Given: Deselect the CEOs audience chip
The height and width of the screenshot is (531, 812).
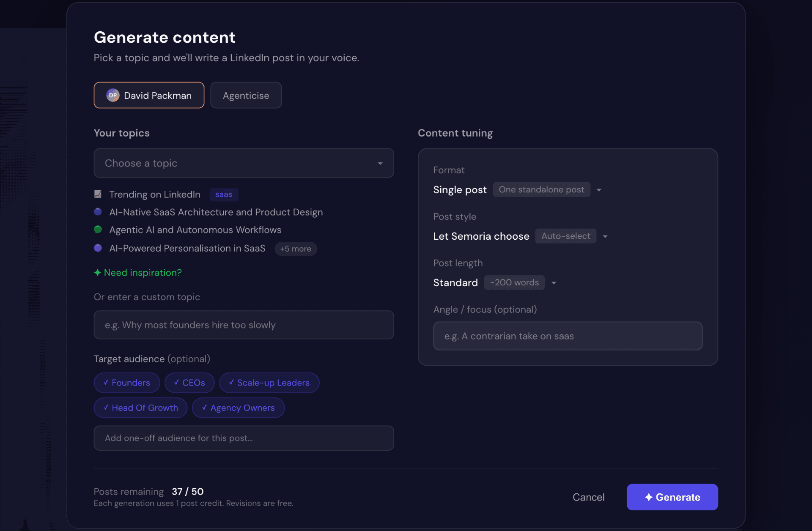Looking at the screenshot, I should coord(189,383).
